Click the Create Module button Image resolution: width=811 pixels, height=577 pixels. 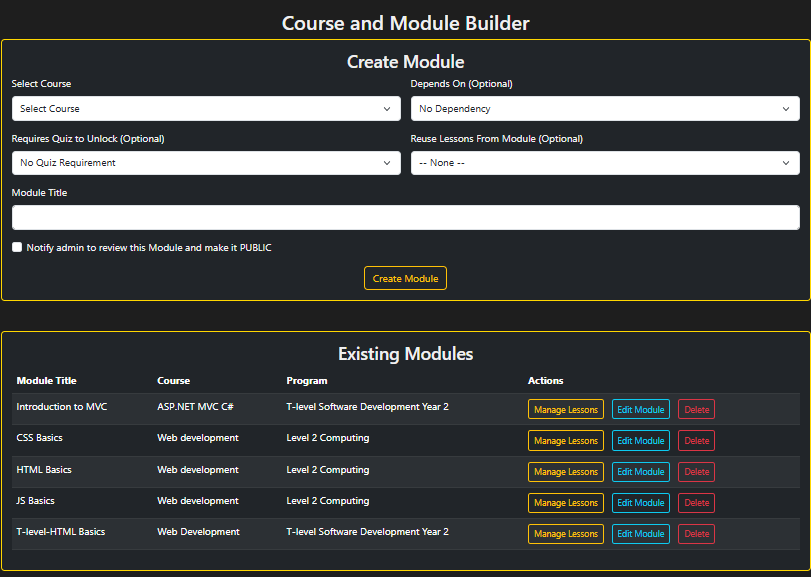[405, 278]
